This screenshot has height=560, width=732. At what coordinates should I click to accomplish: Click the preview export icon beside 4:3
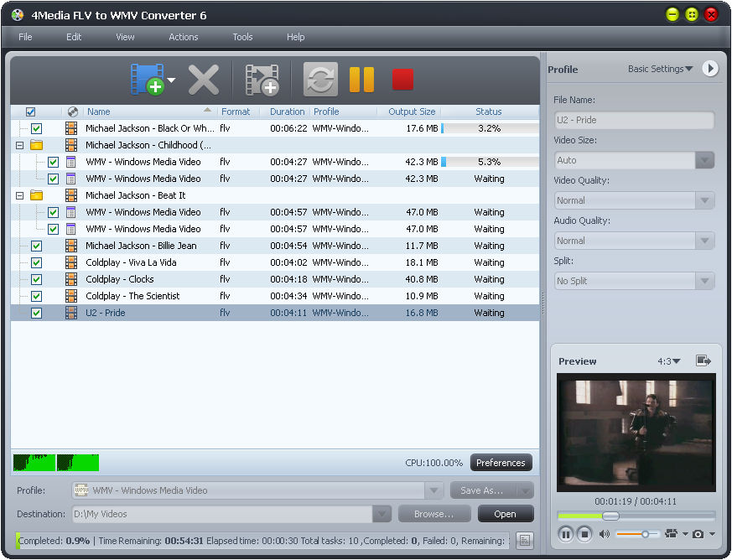pos(703,360)
